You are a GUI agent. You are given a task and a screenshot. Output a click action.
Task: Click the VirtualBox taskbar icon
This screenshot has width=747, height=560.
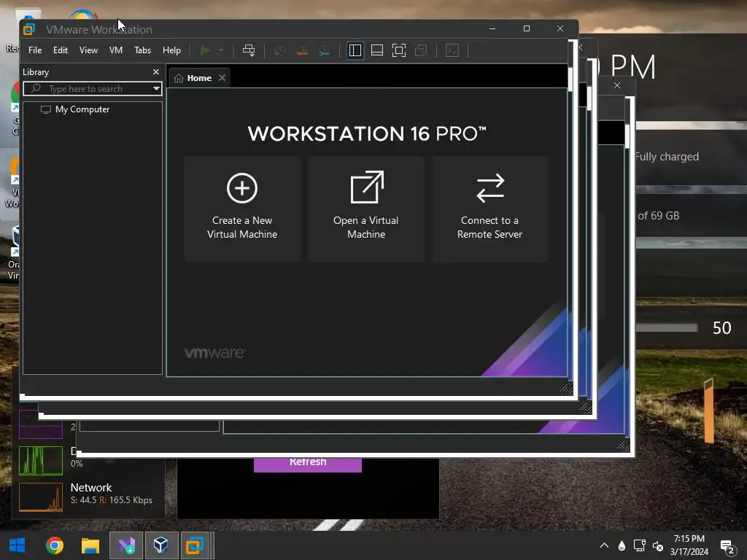[x=161, y=545]
